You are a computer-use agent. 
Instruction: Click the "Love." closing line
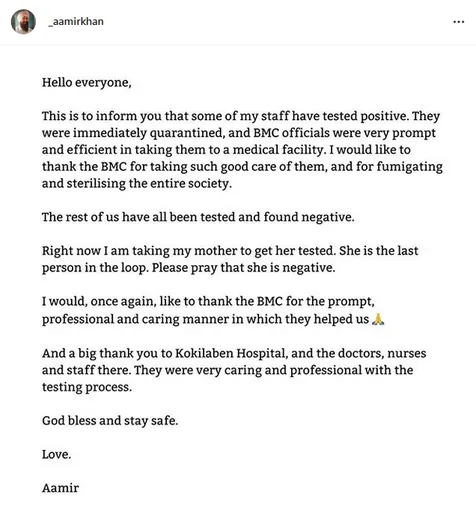click(x=57, y=454)
